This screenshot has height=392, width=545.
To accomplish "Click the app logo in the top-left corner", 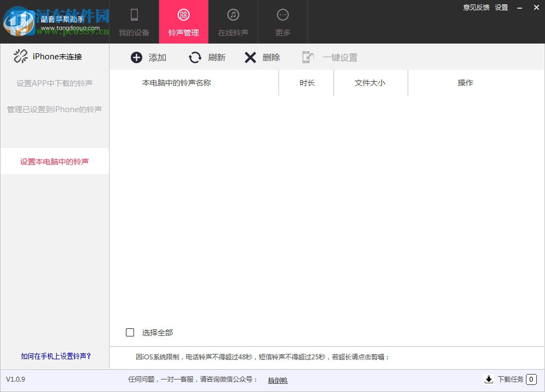I will pyautogui.click(x=20, y=22).
